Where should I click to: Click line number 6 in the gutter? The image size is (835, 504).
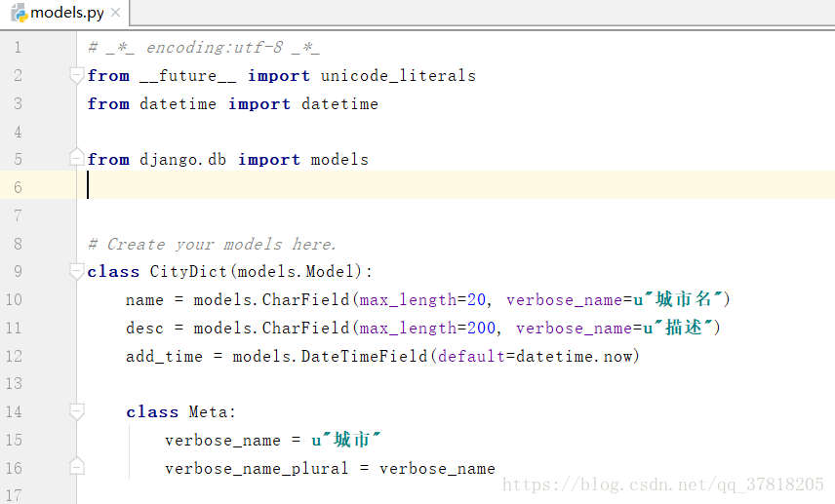(x=18, y=187)
